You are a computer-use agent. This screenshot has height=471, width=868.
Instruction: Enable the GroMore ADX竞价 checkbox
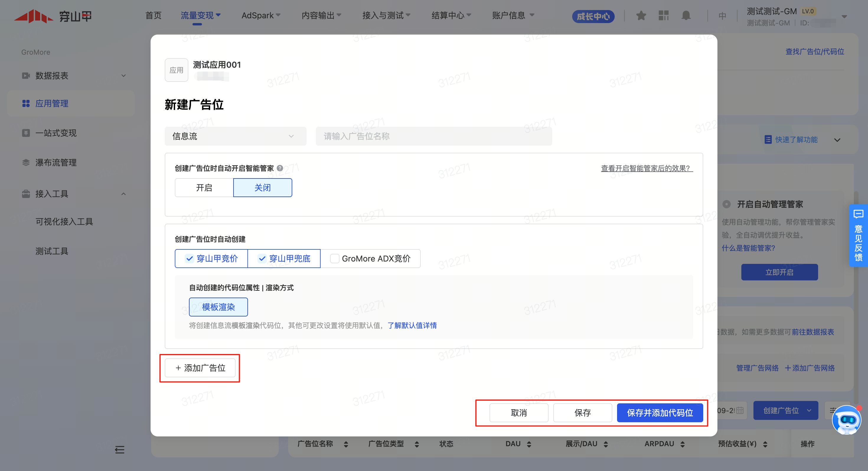point(335,259)
